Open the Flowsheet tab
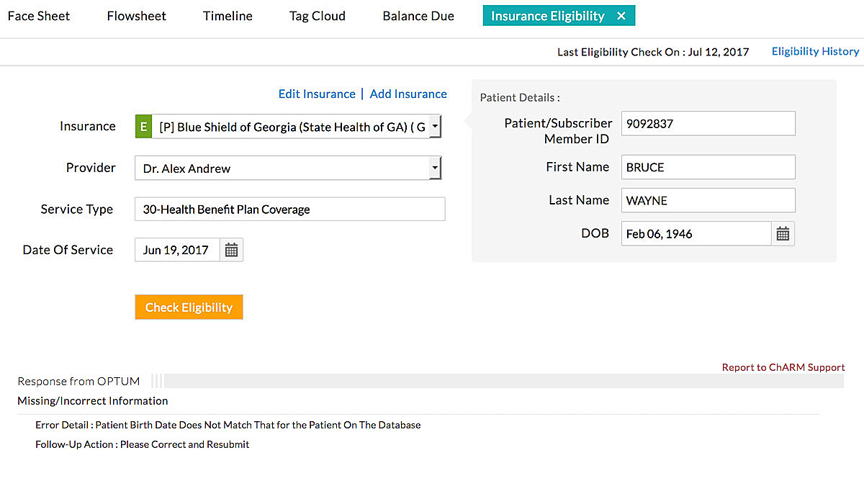The width and height of the screenshot is (864, 504). coord(136,16)
